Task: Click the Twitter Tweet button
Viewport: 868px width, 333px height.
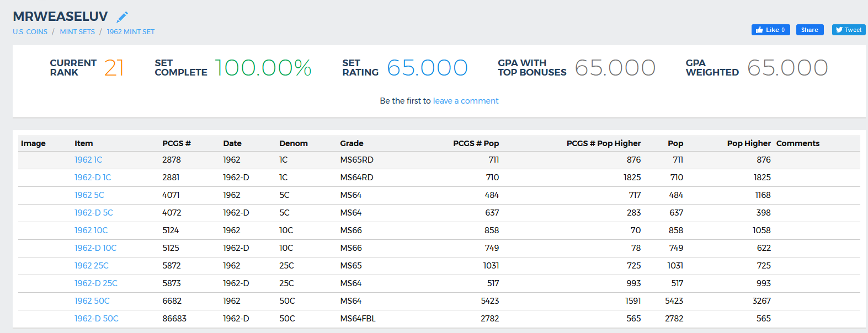Action: [x=849, y=30]
